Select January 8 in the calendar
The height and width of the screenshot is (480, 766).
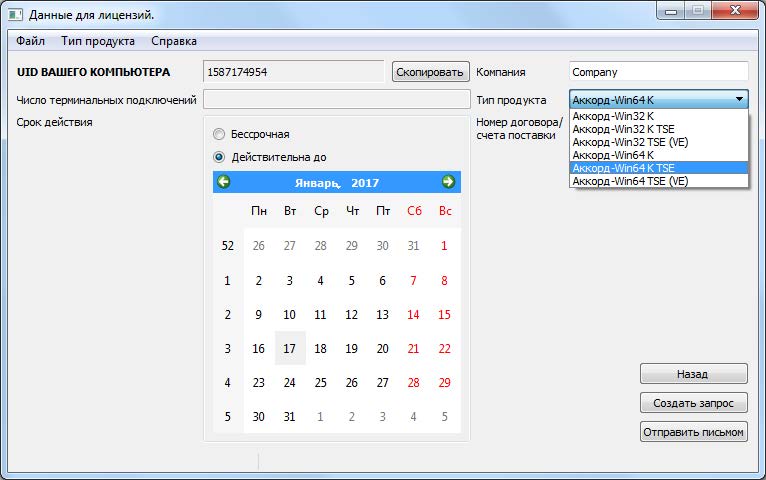click(444, 280)
